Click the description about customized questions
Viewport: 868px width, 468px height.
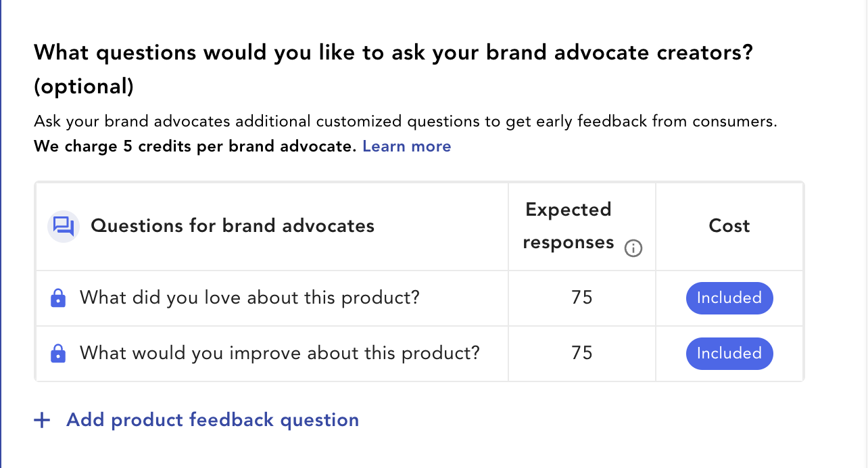[x=406, y=122]
